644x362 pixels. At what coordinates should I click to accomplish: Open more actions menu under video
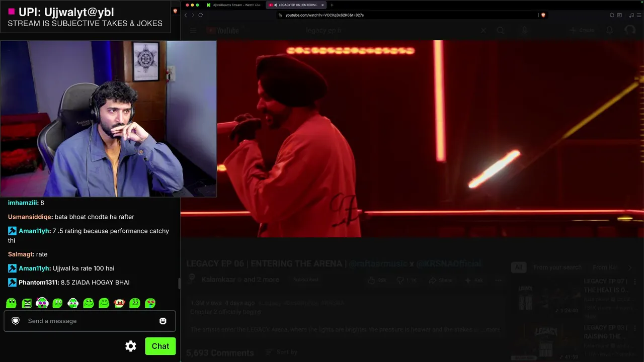pyautogui.click(x=498, y=280)
